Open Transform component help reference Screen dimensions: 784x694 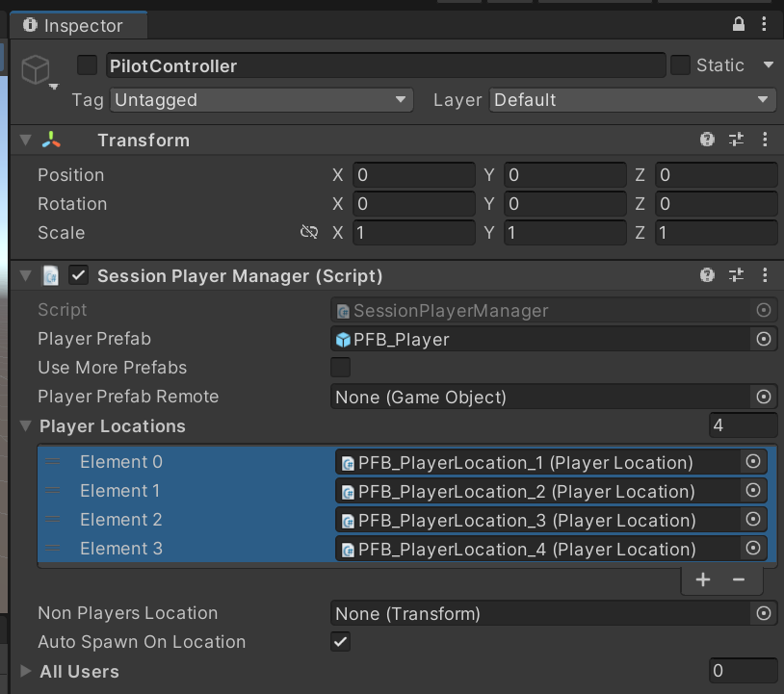click(708, 140)
